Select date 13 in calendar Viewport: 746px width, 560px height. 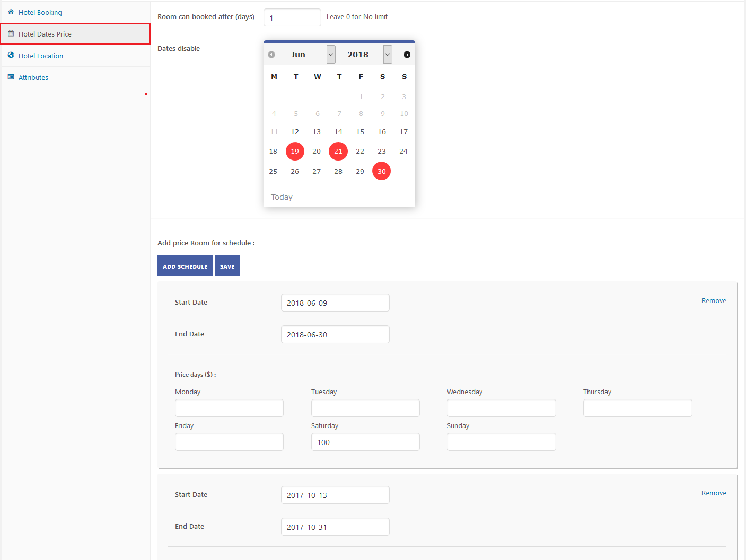pyautogui.click(x=317, y=132)
